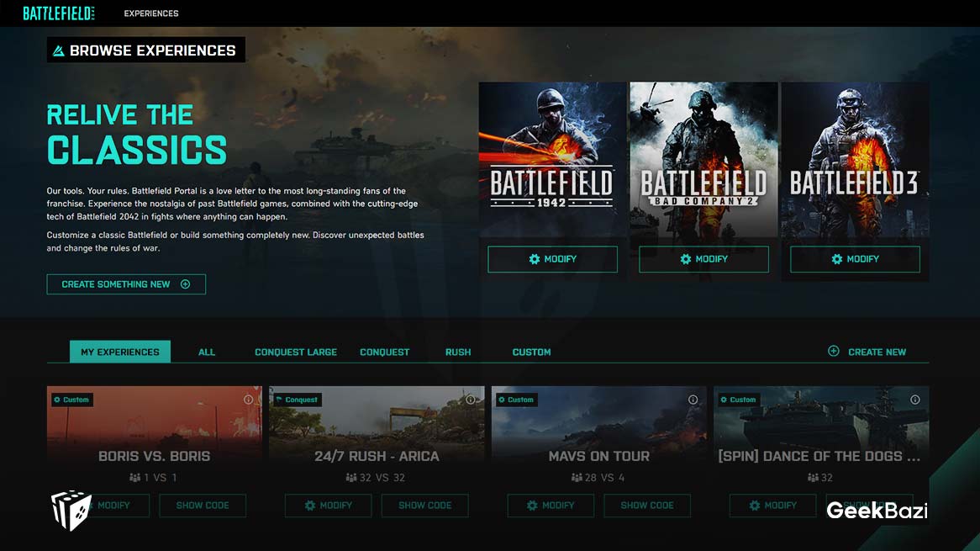Select the Custom tab
Screen dimensions: 980x551
coord(532,352)
